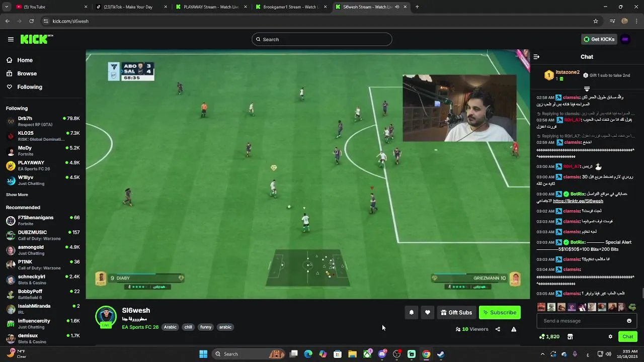Open the hamburger sidebar menu
Viewport: 644px width, 362px height.
[x=11, y=39]
